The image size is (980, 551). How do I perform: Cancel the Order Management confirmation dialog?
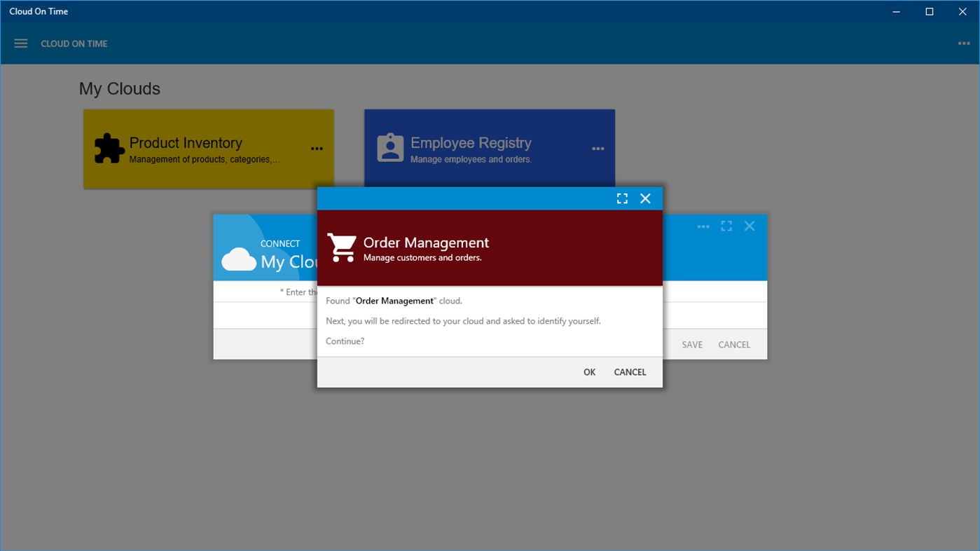pyautogui.click(x=629, y=372)
